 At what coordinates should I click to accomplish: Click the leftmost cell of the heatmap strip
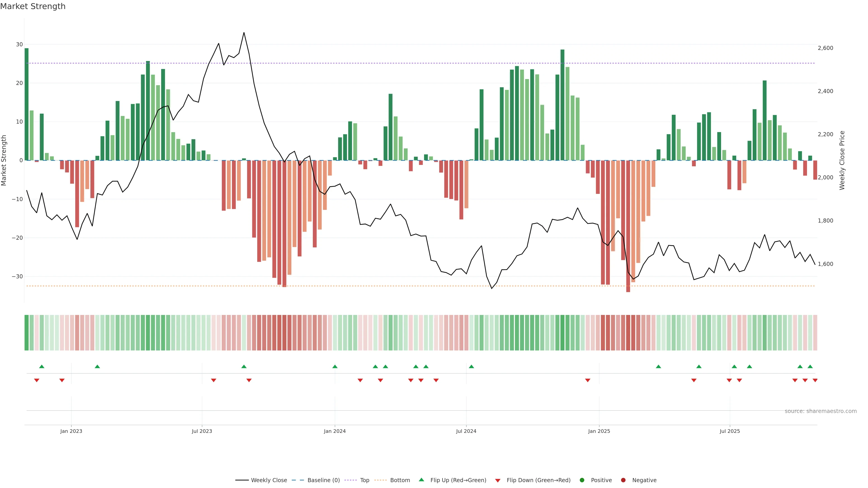pos(27,333)
